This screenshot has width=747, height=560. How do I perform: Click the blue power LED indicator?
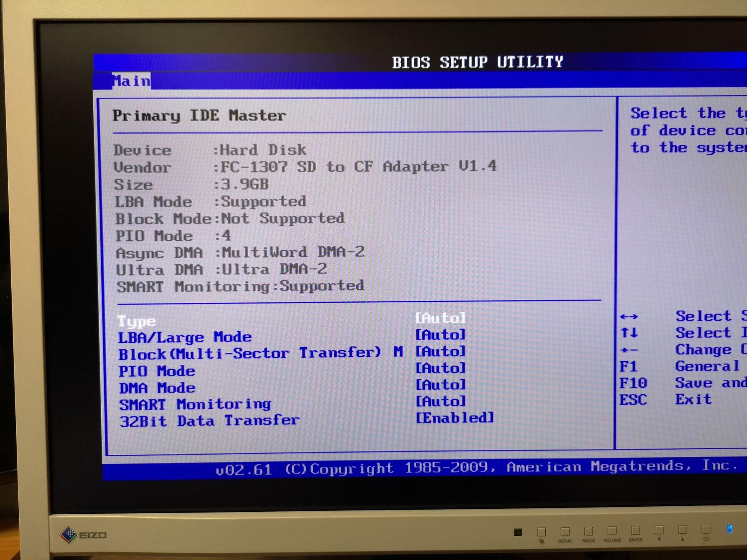[730, 529]
